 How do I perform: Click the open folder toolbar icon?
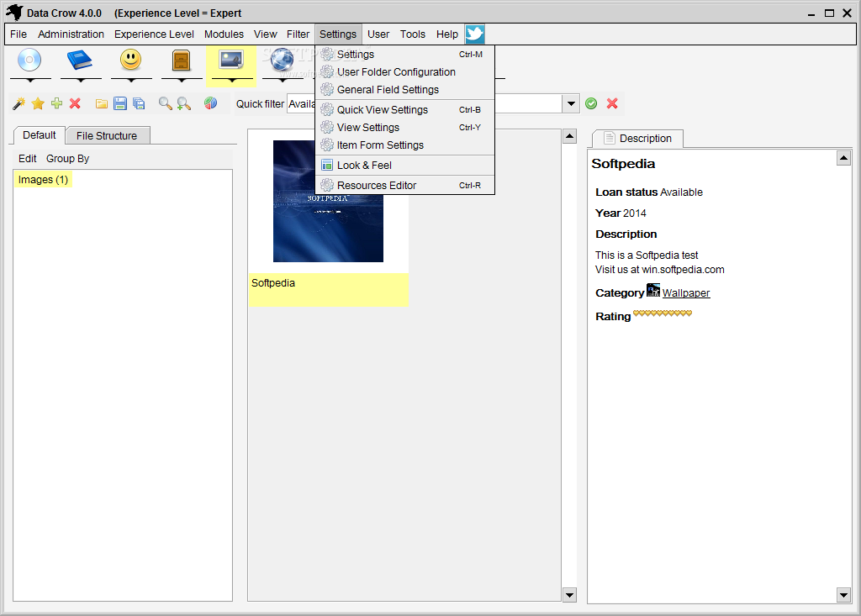click(x=102, y=103)
